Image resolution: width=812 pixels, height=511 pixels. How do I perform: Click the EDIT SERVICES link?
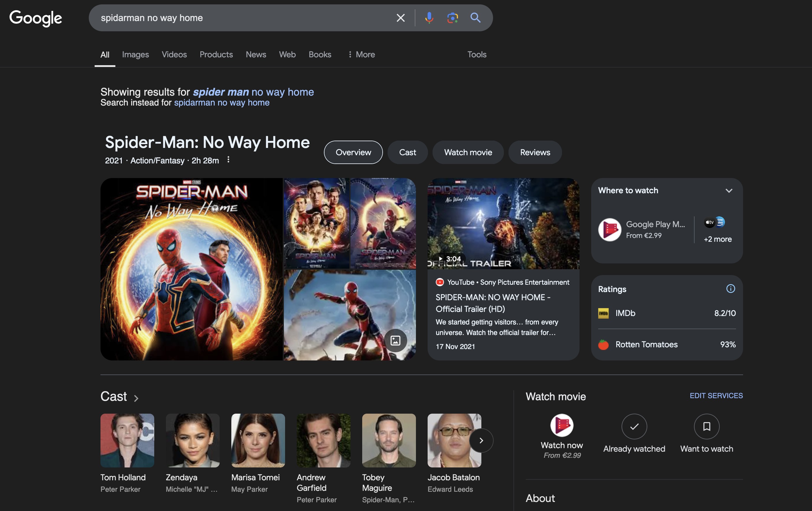coord(716,396)
